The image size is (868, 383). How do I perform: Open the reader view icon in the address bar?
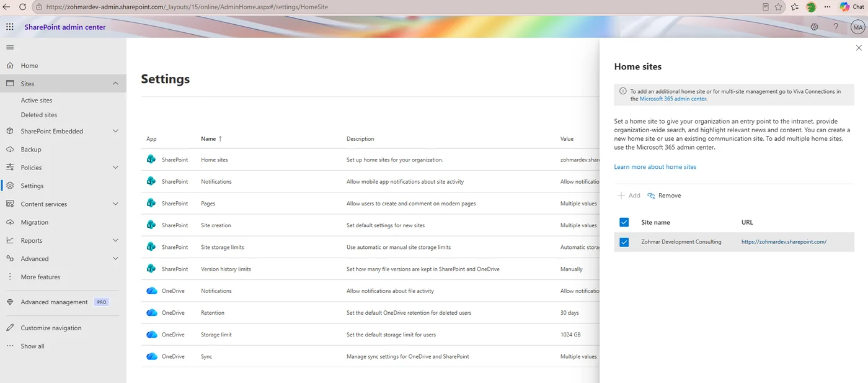pyautogui.click(x=766, y=7)
